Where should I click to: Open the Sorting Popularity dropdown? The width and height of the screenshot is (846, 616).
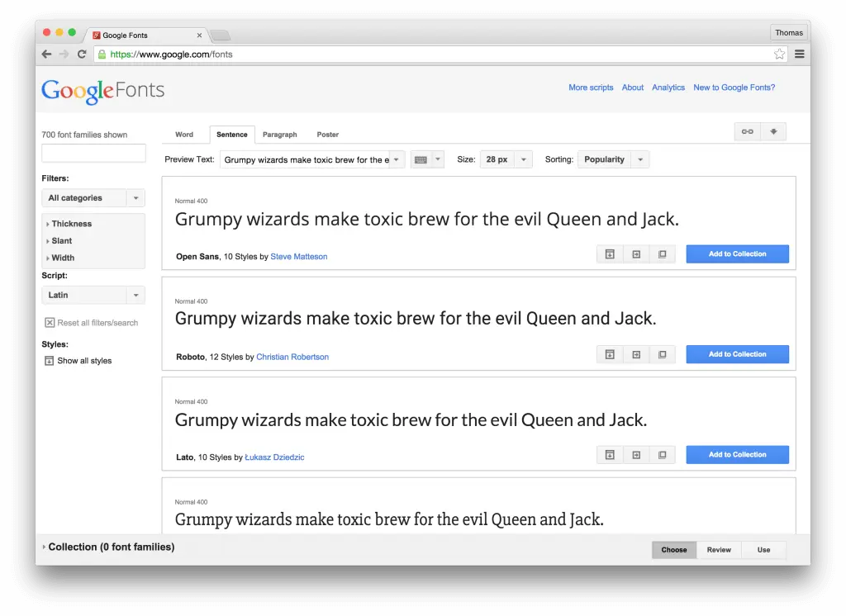point(613,159)
